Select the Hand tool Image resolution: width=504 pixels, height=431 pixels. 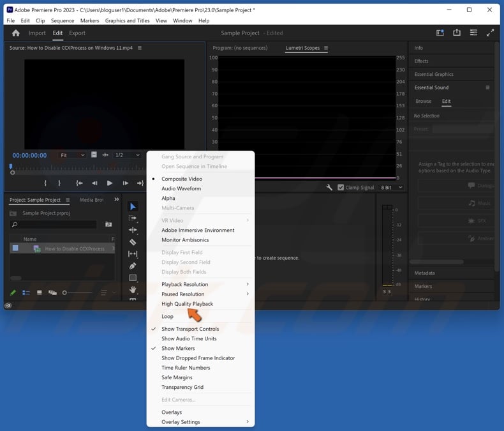pyautogui.click(x=133, y=289)
